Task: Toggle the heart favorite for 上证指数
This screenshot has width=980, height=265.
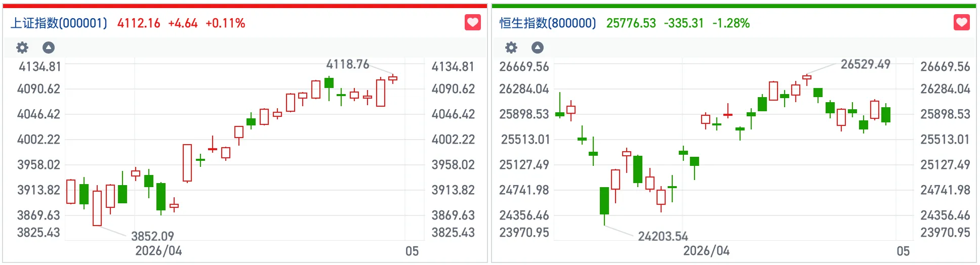Action: [x=473, y=23]
